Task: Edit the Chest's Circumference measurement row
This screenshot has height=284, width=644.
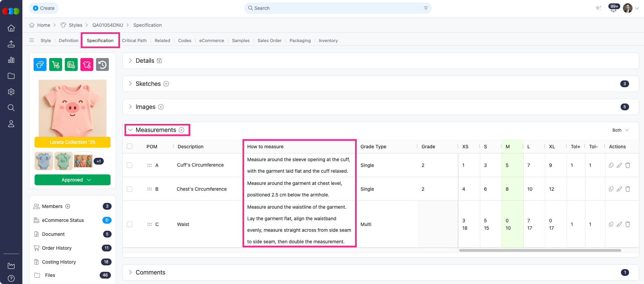Action: [619, 189]
